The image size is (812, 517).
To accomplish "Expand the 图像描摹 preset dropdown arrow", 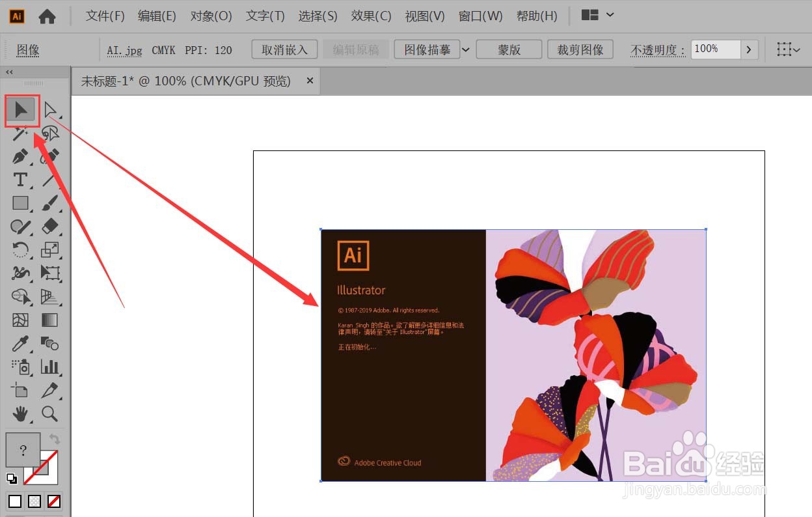I will tap(466, 49).
